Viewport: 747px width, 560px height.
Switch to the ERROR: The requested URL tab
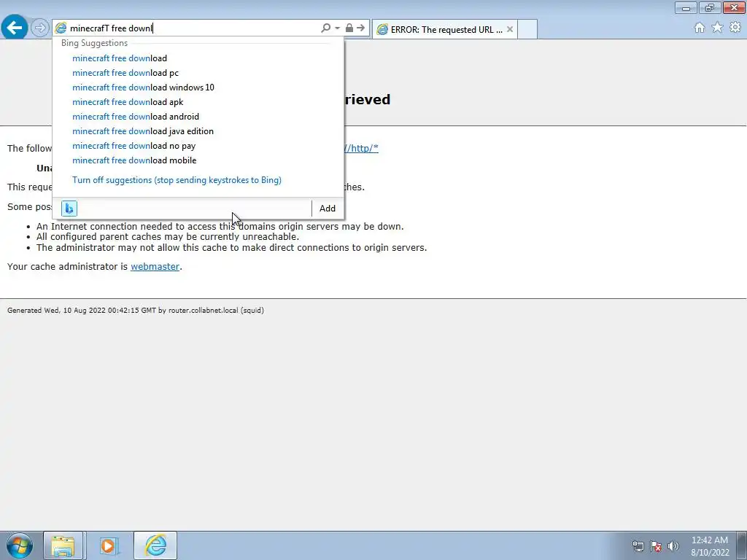(444, 29)
